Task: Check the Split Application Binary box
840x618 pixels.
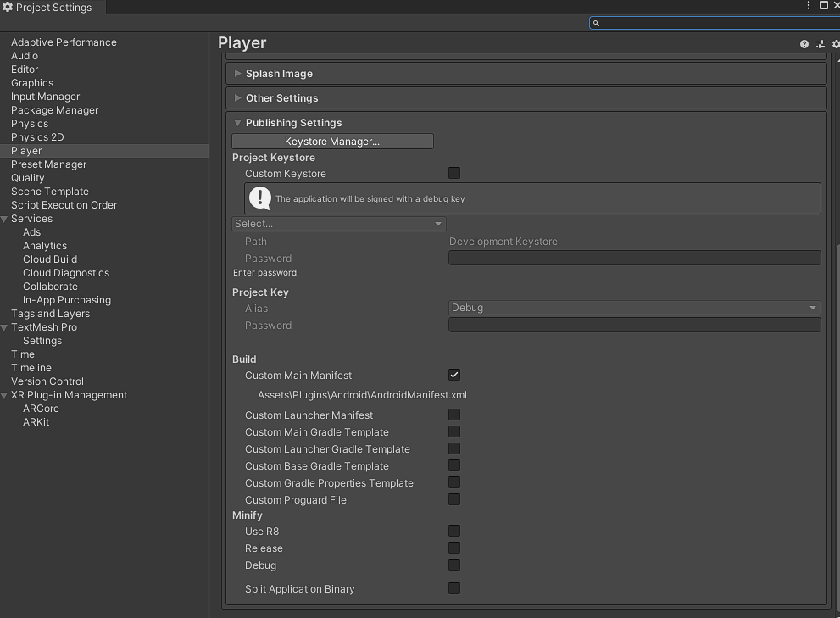Action: 454,588
